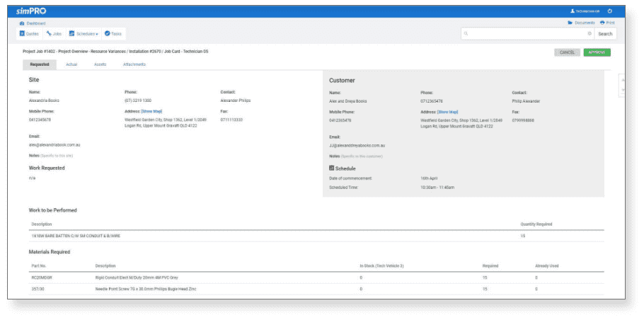Click site contact Alexander Philips
Viewport: 644px width, 320px height.
tap(236, 101)
